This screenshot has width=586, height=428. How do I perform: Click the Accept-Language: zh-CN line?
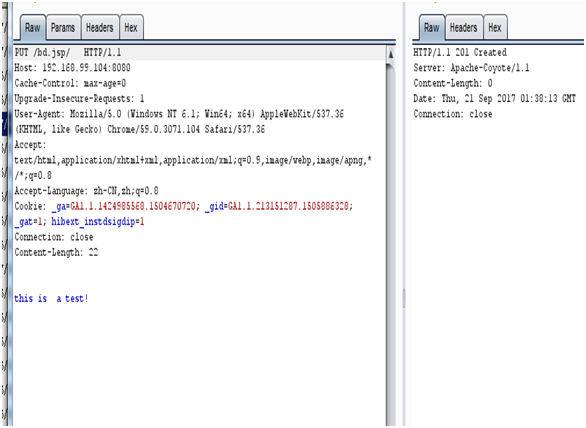pyautogui.click(x=86, y=191)
